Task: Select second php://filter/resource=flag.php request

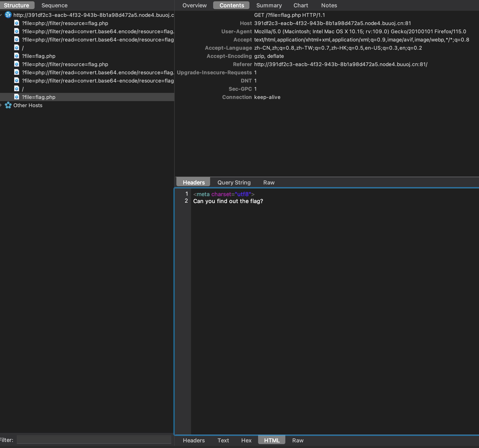Action: [65, 64]
